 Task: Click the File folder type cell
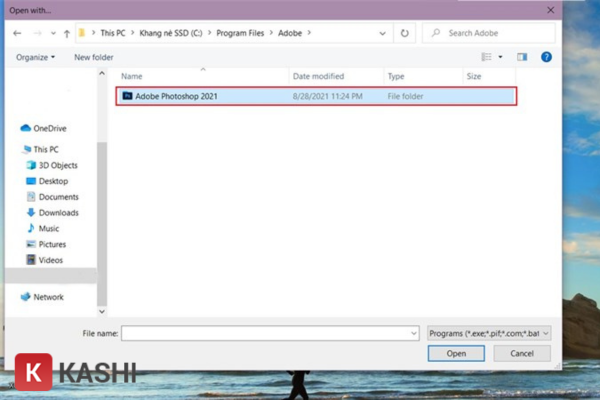[405, 96]
